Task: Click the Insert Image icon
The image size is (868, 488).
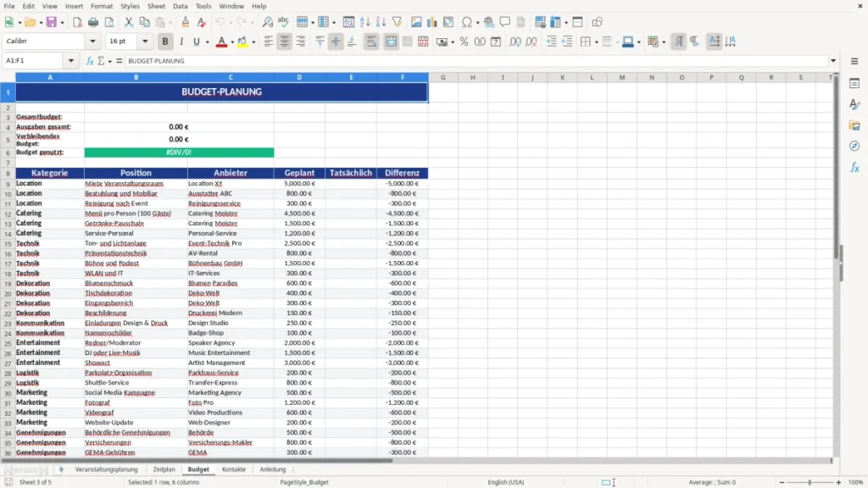Action: pyautogui.click(x=416, y=22)
